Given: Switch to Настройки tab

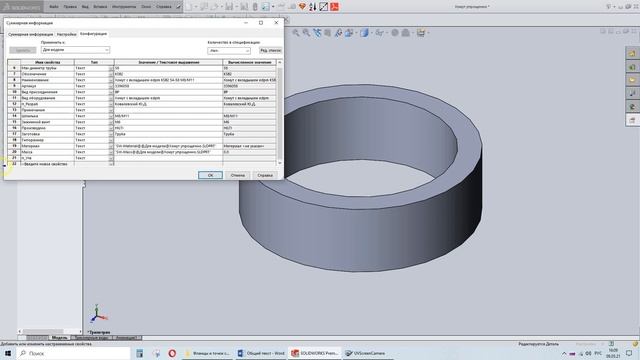Looking at the screenshot, I should (x=67, y=34).
